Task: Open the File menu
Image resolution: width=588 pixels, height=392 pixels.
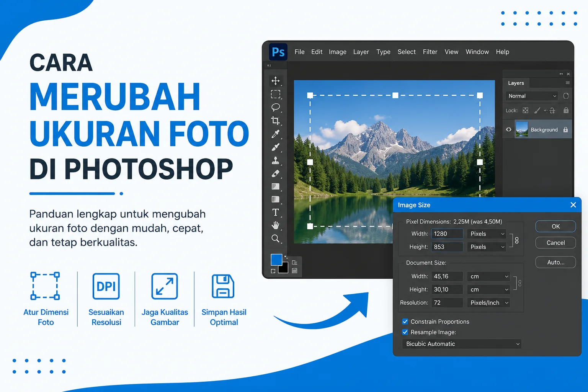Action: click(300, 52)
